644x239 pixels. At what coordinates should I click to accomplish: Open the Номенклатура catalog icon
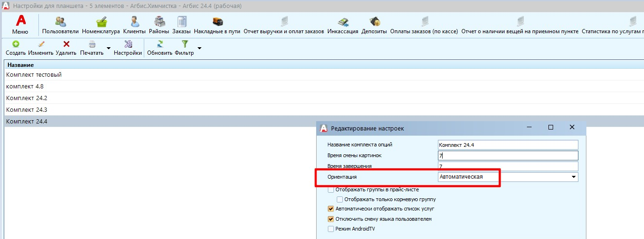(101, 22)
